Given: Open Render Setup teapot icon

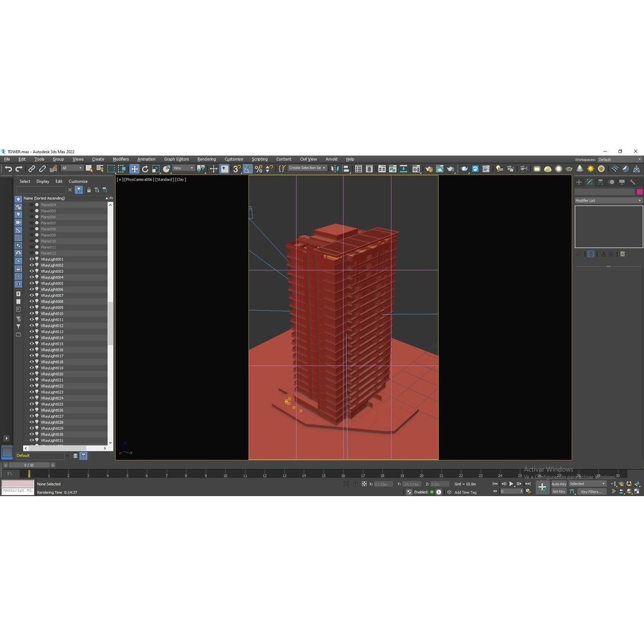Looking at the screenshot, I should (x=429, y=169).
